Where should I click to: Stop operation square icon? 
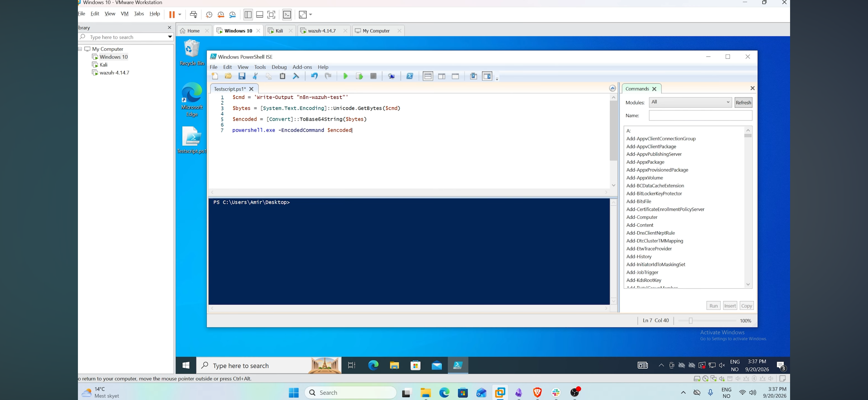373,76
